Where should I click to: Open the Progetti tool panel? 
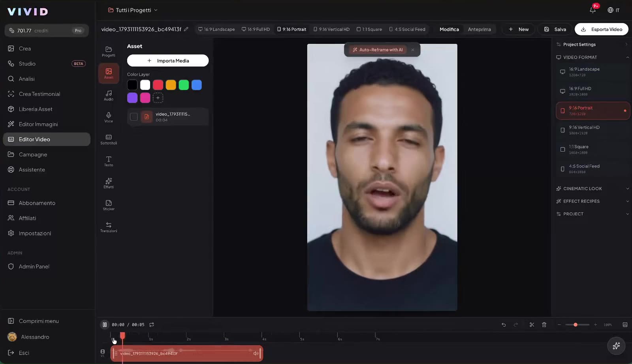(x=109, y=51)
